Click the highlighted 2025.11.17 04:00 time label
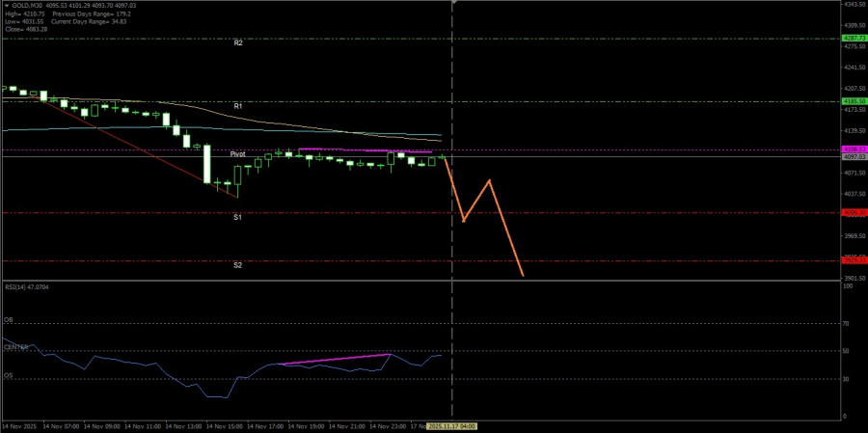 point(451,427)
